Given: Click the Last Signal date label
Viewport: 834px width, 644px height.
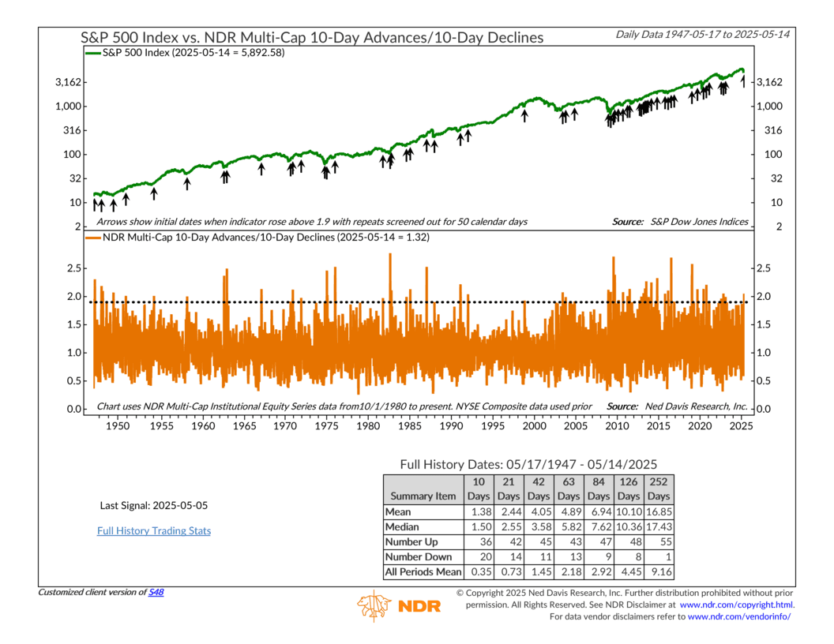Looking at the screenshot, I should [x=154, y=505].
